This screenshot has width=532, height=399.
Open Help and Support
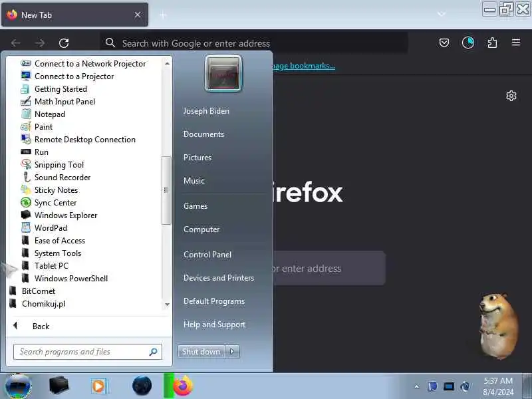(214, 325)
